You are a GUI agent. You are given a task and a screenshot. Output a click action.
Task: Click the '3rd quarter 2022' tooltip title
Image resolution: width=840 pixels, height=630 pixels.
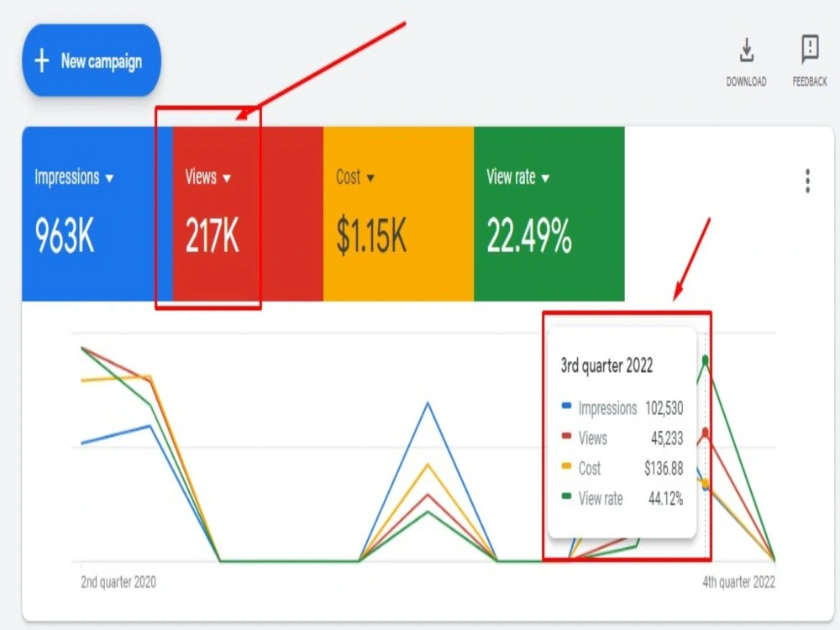pyautogui.click(x=606, y=366)
